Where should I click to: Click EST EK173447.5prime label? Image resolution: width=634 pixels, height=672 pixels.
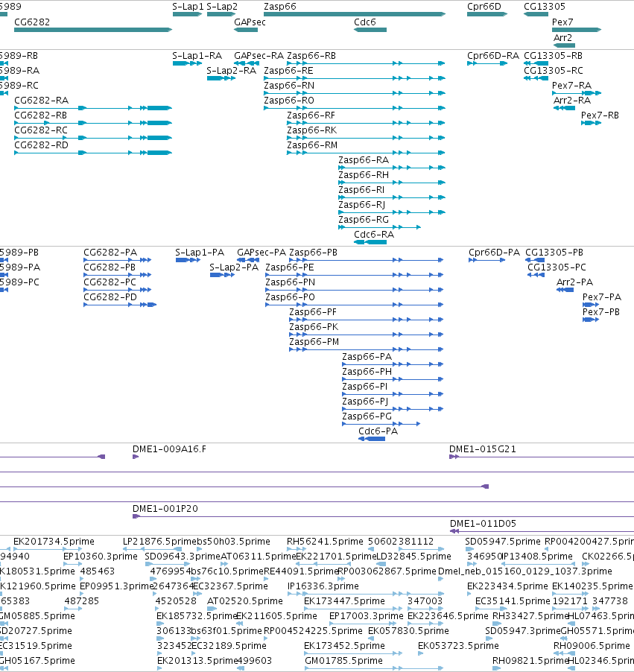(x=345, y=601)
